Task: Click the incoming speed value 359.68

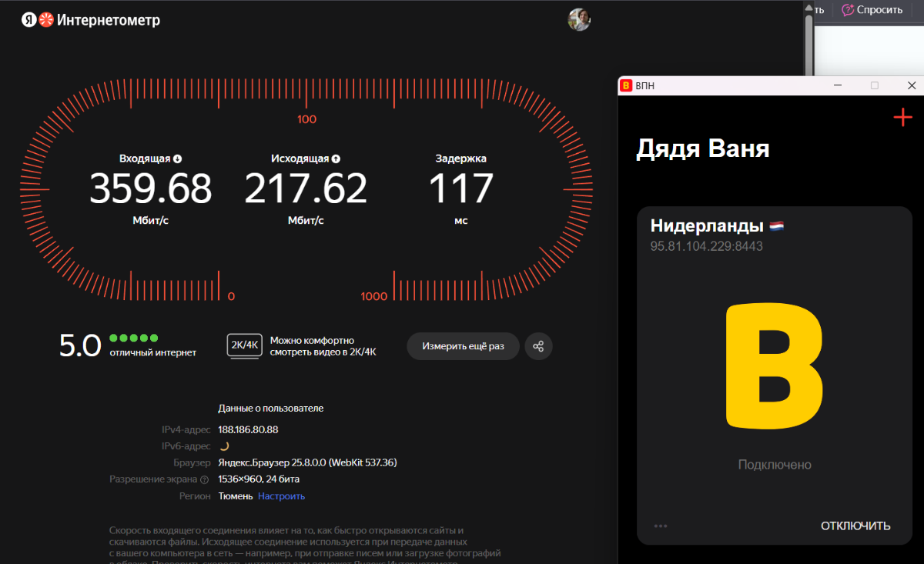Action: tap(150, 189)
